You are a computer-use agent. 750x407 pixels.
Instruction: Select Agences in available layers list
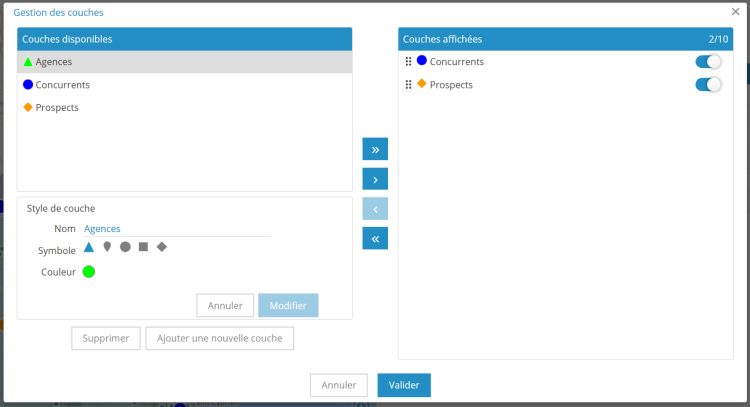point(54,62)
